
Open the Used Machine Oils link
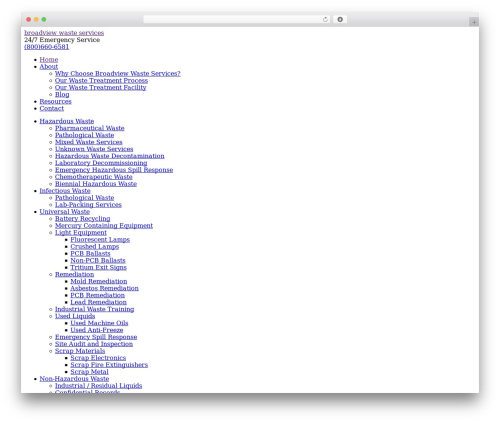(x=99, y=324)
